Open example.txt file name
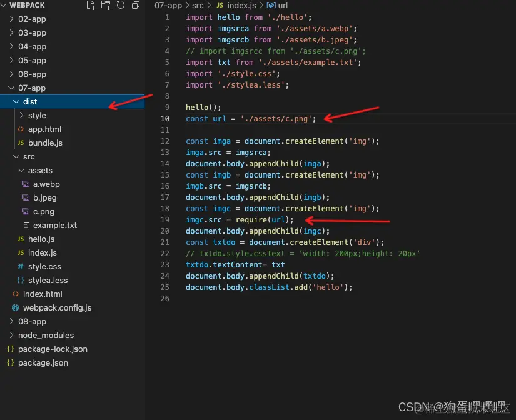The height and width of the screenshot is (420, 516). [55, 225]
